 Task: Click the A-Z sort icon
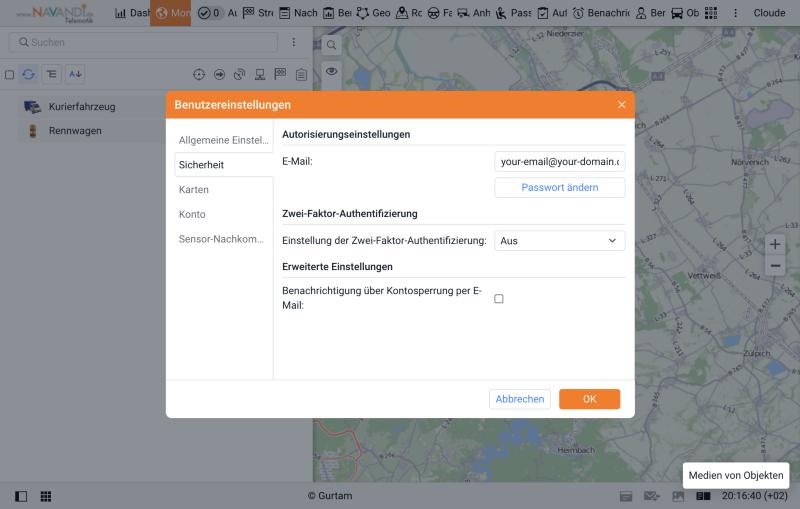(x=75, y=74)
